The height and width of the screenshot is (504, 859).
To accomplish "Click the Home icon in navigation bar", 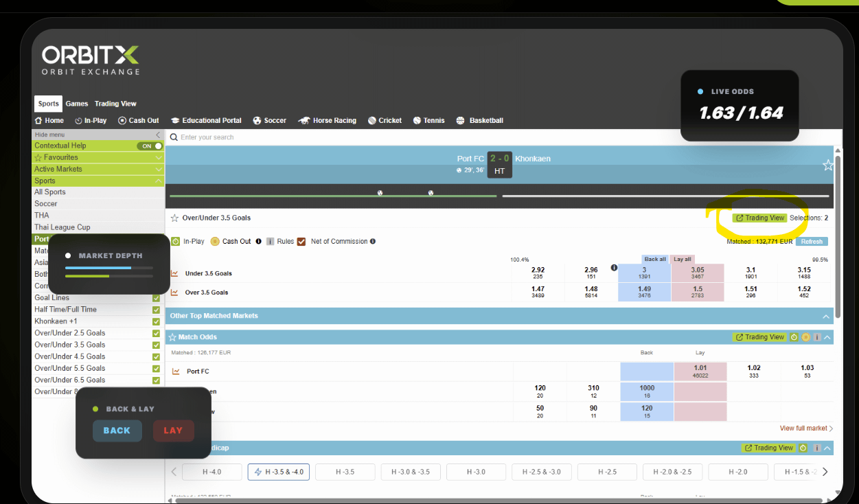I will point(39,120).
